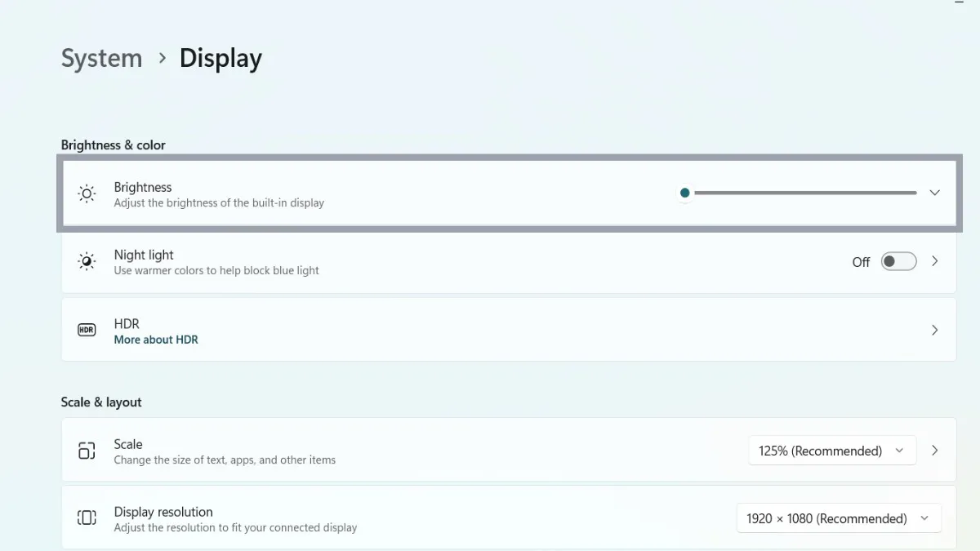Open the 125% (Recommended) scale dropdown
980x551 pixels.
tap(831, 451)
